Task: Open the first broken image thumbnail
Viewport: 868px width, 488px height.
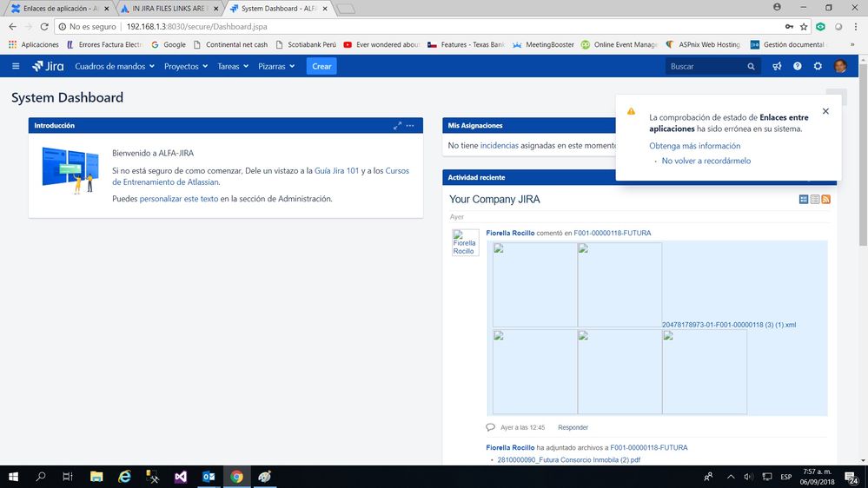Action: click(534, 285)
